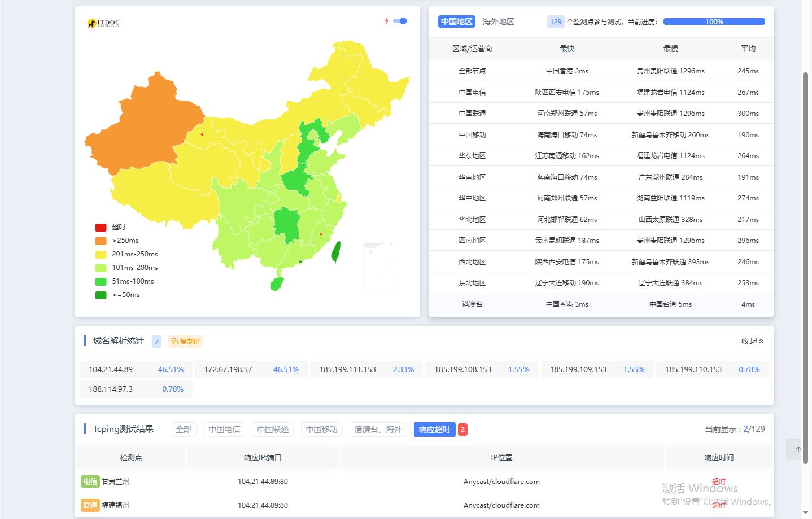Screen dimensions: 812x519
Task: Filter Tcping results by 中国电信
Action: [x=224, y=429]
